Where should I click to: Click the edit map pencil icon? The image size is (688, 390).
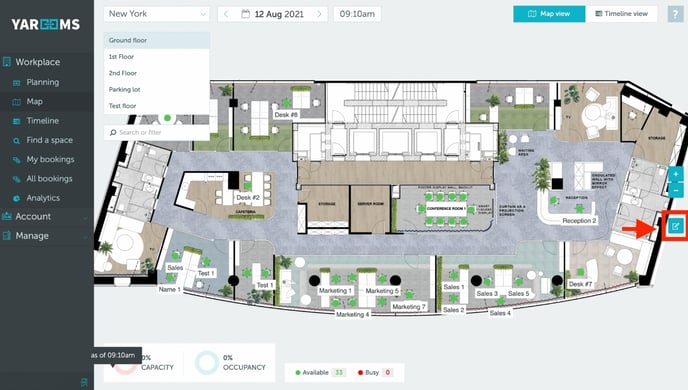[675, 226]
